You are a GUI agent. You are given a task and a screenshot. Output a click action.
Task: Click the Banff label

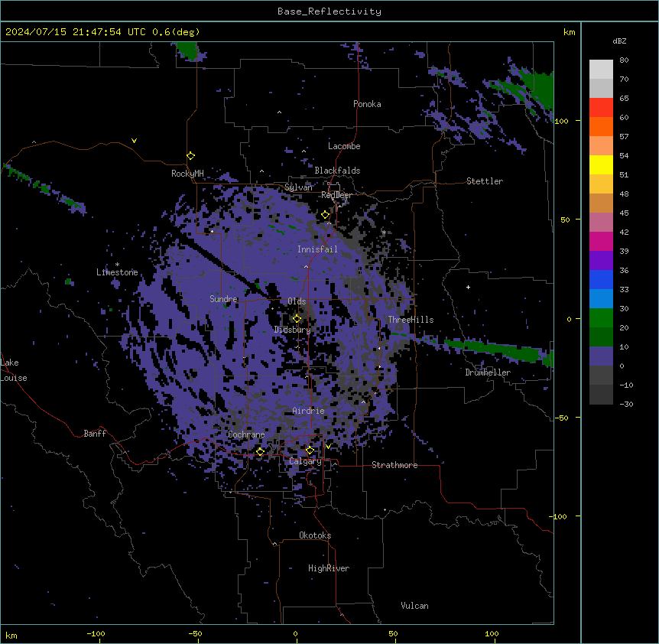95,434
